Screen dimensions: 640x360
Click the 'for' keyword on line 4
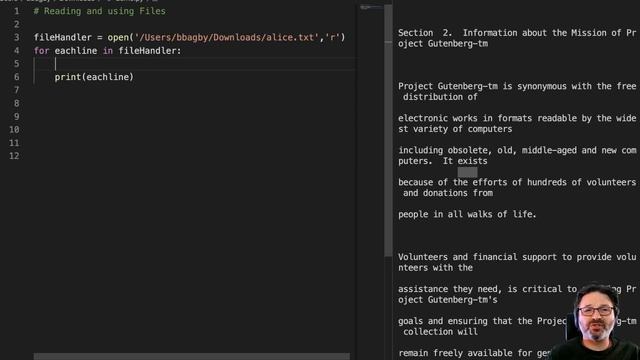click(41, 51)
